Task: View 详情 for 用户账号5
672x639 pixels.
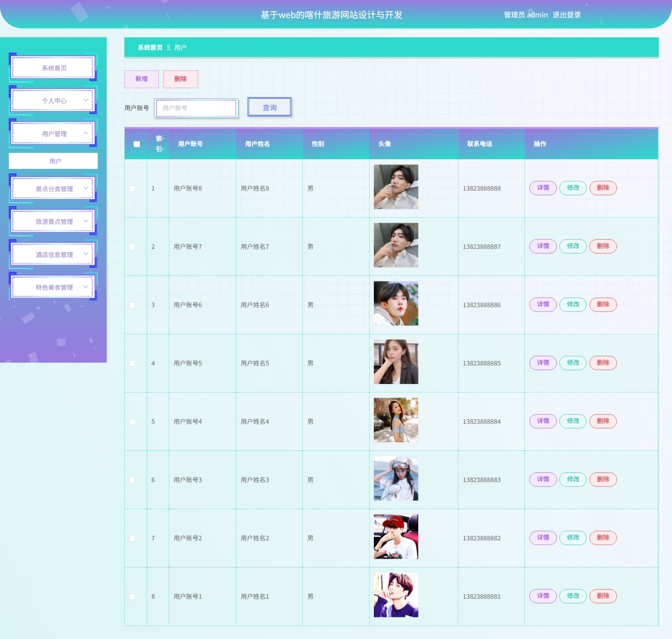Action: pyautogui.click(x=543, y=363)
